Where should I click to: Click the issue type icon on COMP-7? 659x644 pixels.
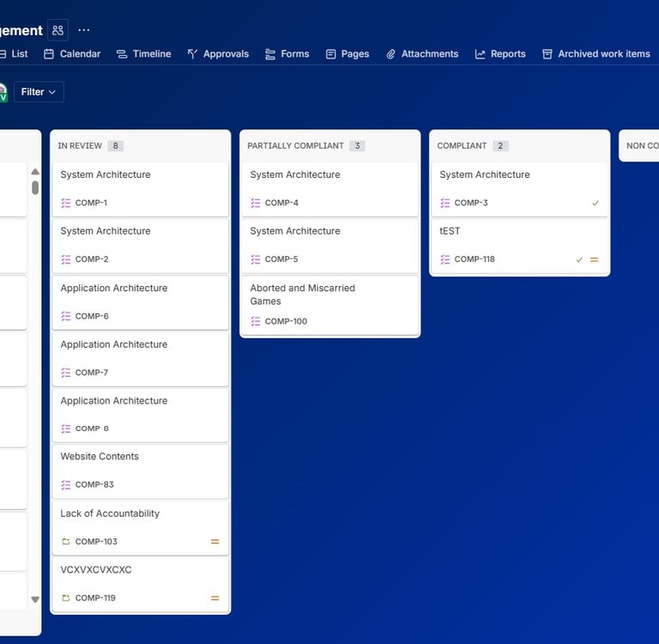coord(66,373)
